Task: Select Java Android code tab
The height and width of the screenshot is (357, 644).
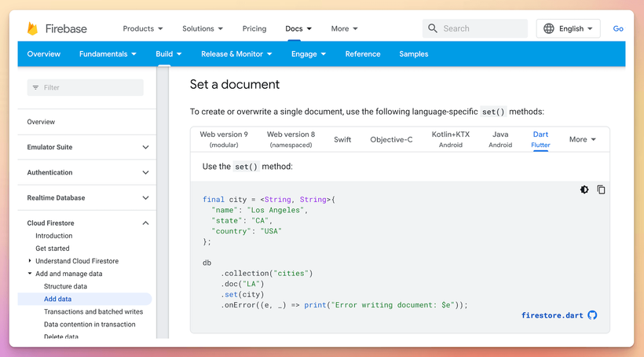Action: click(x=500, y=139)
